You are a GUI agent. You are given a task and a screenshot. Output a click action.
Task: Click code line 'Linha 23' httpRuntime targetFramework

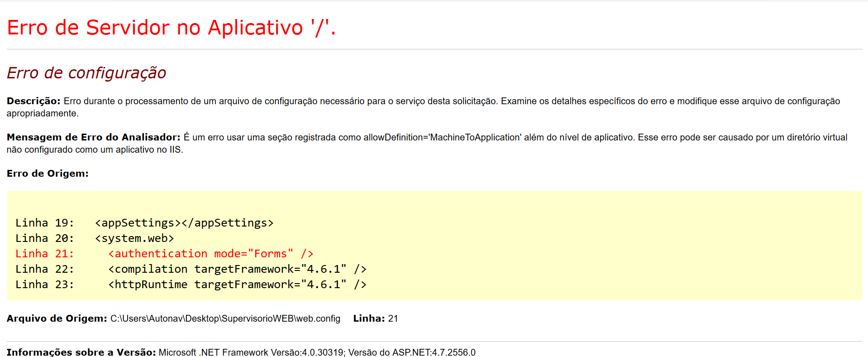click(x=191, y=285)
